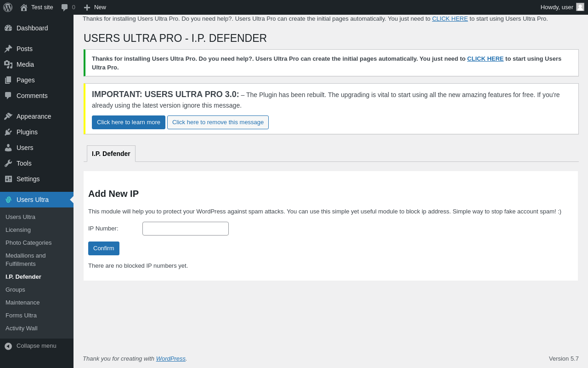
Task: Open the Users menu label
Action: pyautogui.click(x=25, y=148)
